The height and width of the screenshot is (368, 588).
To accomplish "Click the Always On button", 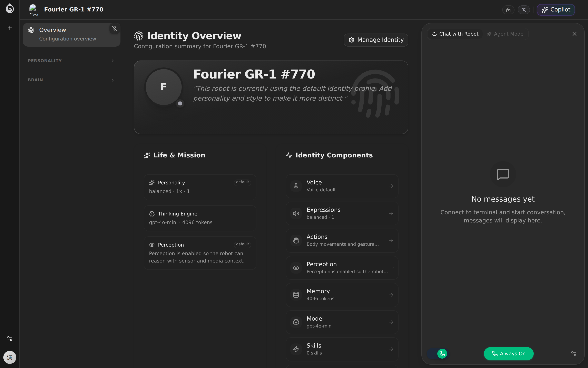I will pyautogui.click(x=509, y=354).
